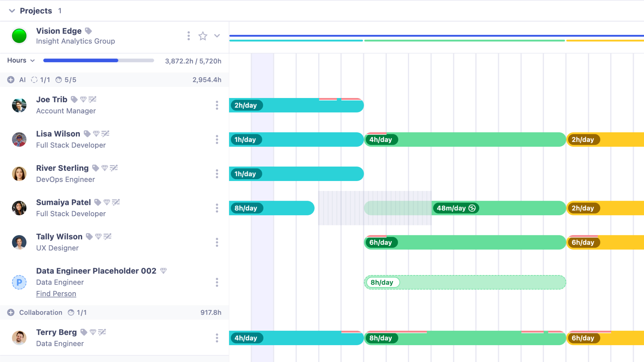The image size is (644, 362).
Task: Click the 917.8h Collaboration total
Action: pos(211,312)
